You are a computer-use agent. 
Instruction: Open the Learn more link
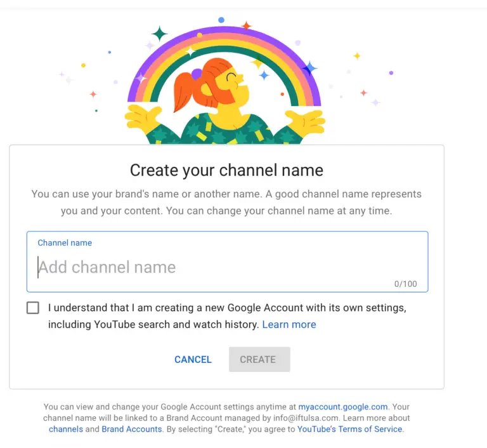tap(289, 324)
